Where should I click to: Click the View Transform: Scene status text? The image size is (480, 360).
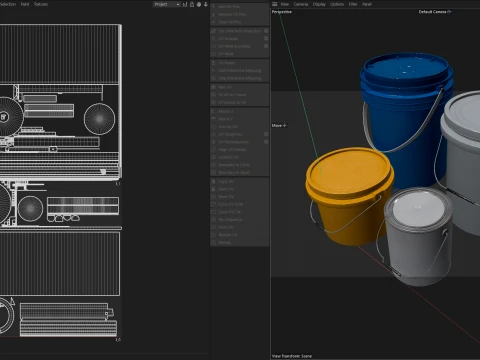(292, 356)
